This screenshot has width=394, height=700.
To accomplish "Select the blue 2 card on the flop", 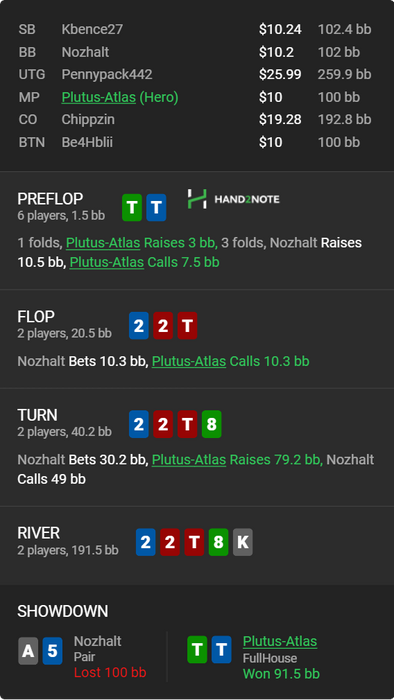I will pyautogui.click(x=139, y=326).
